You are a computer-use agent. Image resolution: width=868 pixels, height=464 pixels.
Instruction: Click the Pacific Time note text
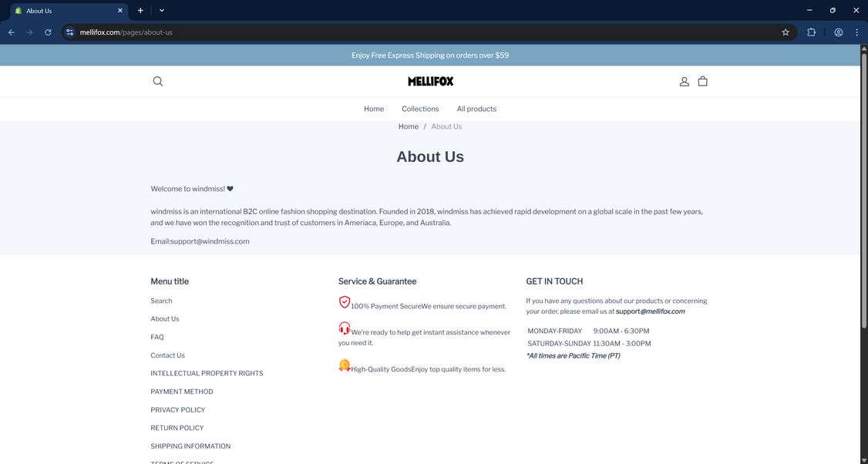tap(573, 356)
